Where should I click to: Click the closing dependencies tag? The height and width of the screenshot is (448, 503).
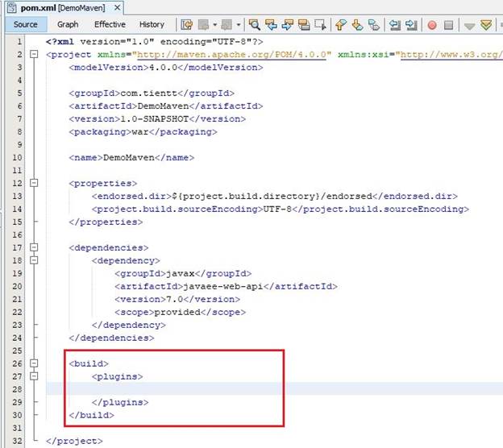(111, 338)
